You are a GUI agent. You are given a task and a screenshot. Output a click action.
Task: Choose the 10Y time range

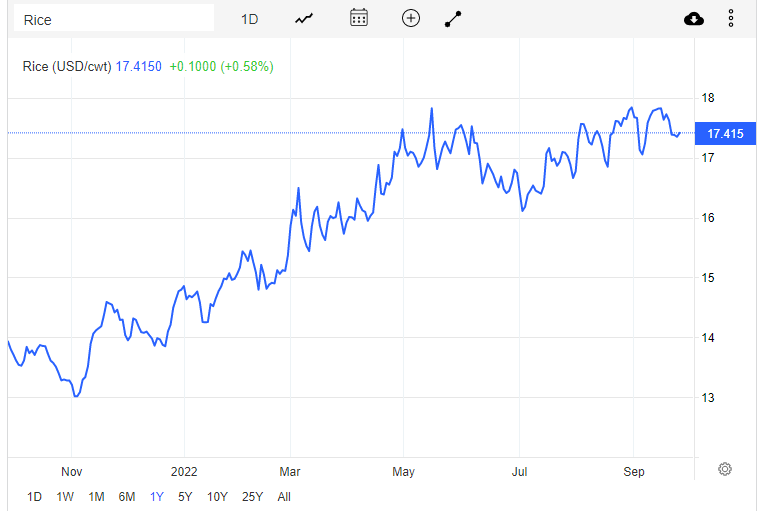click(x=217, y=497)
